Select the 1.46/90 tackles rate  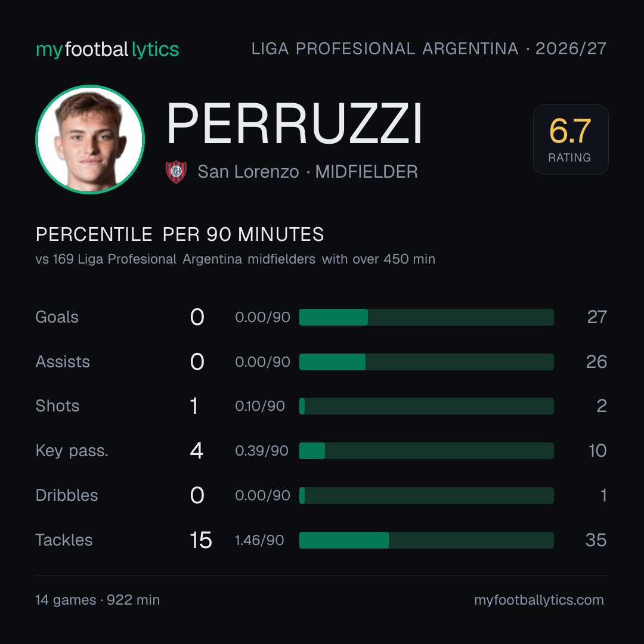[259, 540]
